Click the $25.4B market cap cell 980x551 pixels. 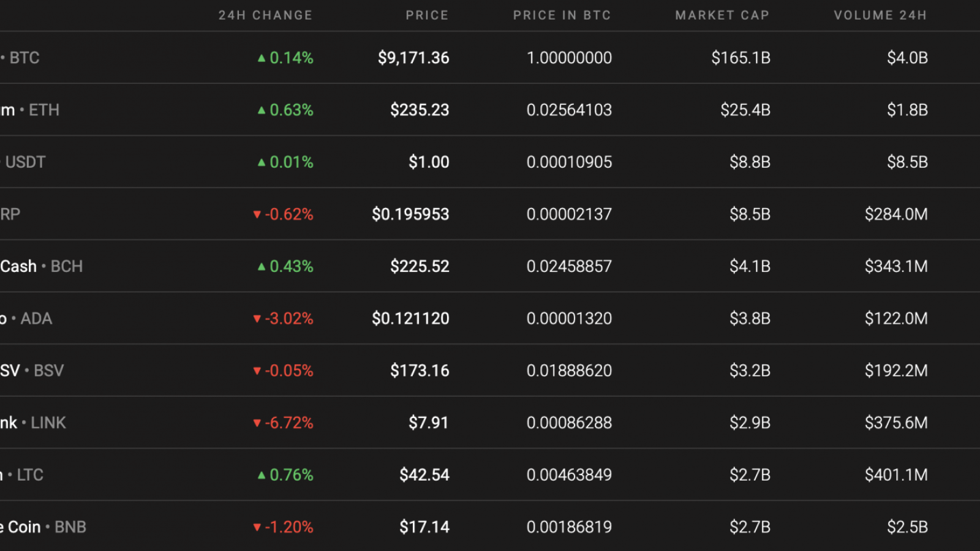745,110
